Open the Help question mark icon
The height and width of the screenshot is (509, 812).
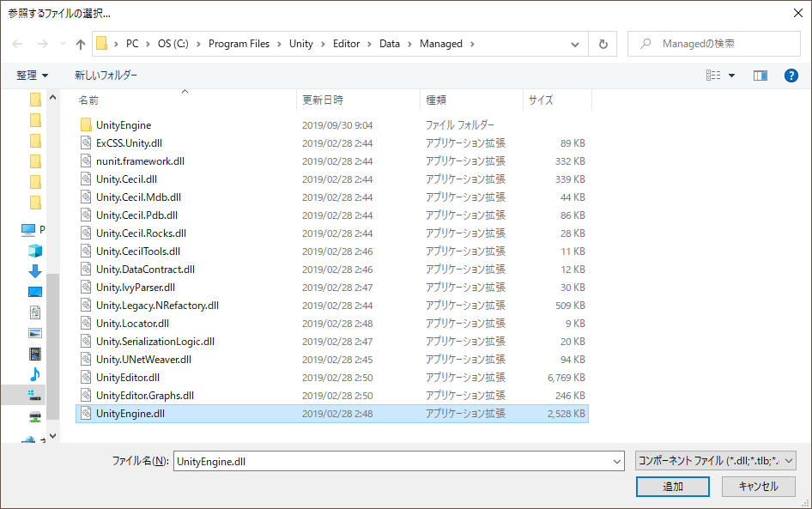791,75
